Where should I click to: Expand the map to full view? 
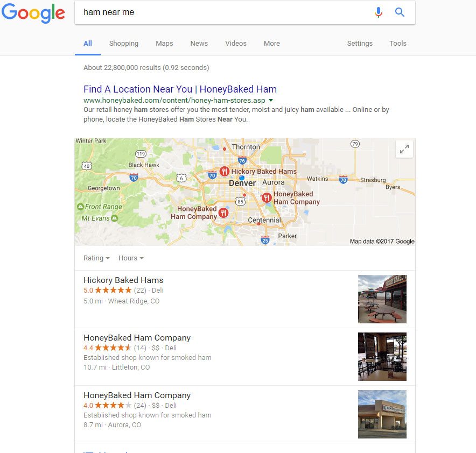point(404,149)
